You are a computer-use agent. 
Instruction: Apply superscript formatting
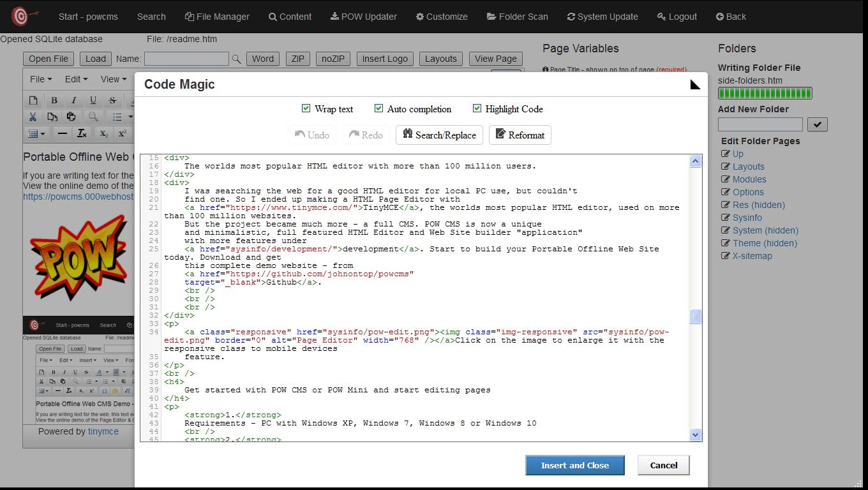(122, 133)
